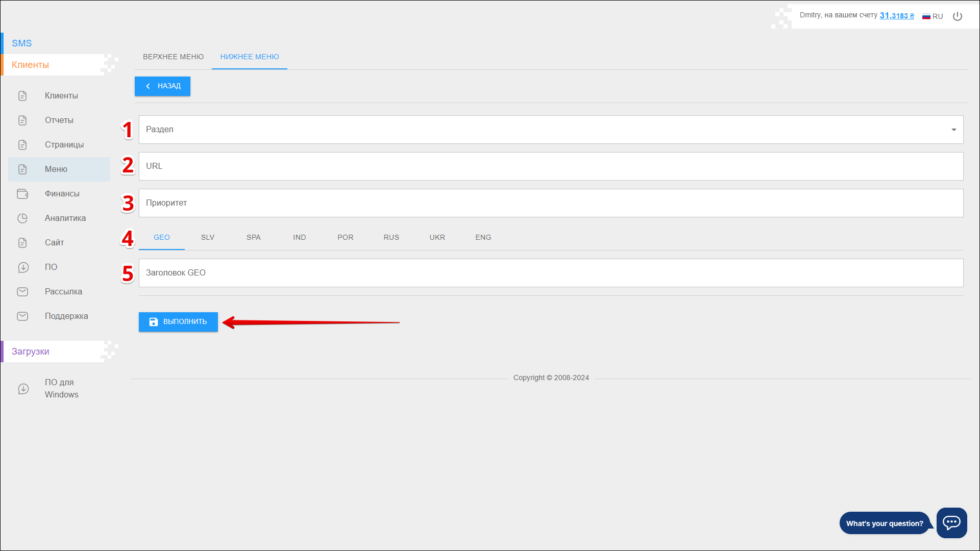
Task: Switch to the ВЕРХНЕЕ МЕНЮ tab
Action: pyautogui.click(x=173, y=57)
